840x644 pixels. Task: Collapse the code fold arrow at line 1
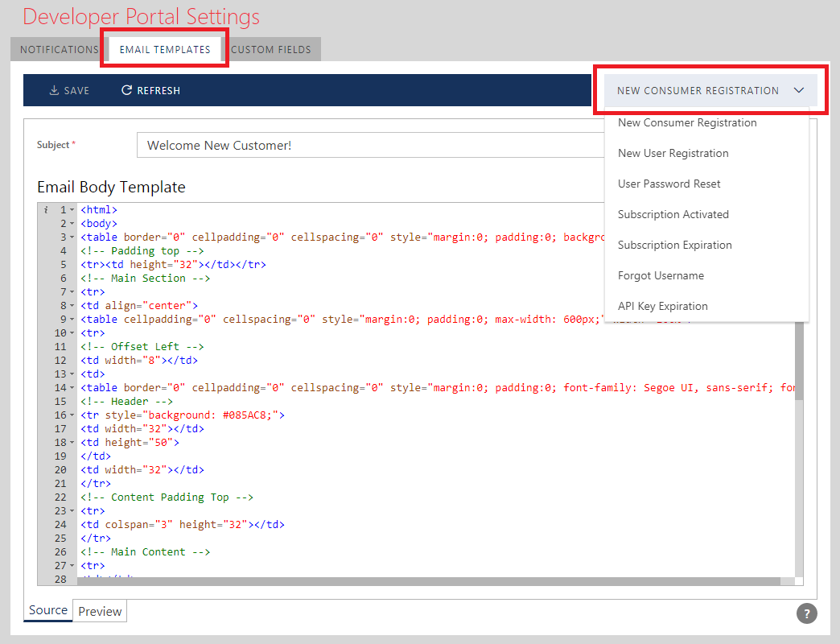(72, 210)
